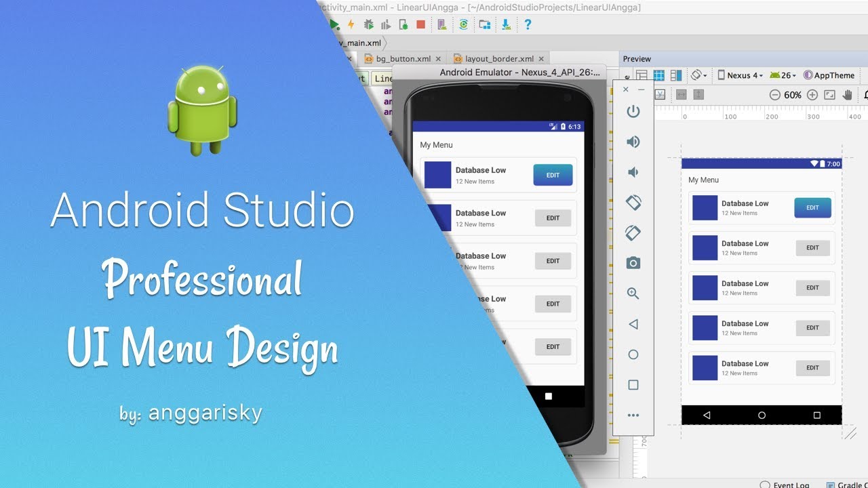868x488 pixels.
Task: Close the bg_button.xml tab
Action: (x=438, y=59)
